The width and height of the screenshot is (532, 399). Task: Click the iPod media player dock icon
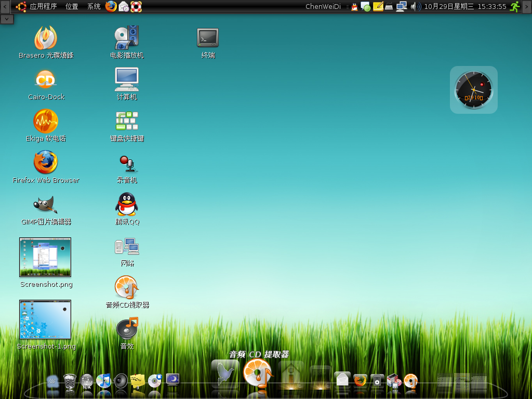click(377, 380)
